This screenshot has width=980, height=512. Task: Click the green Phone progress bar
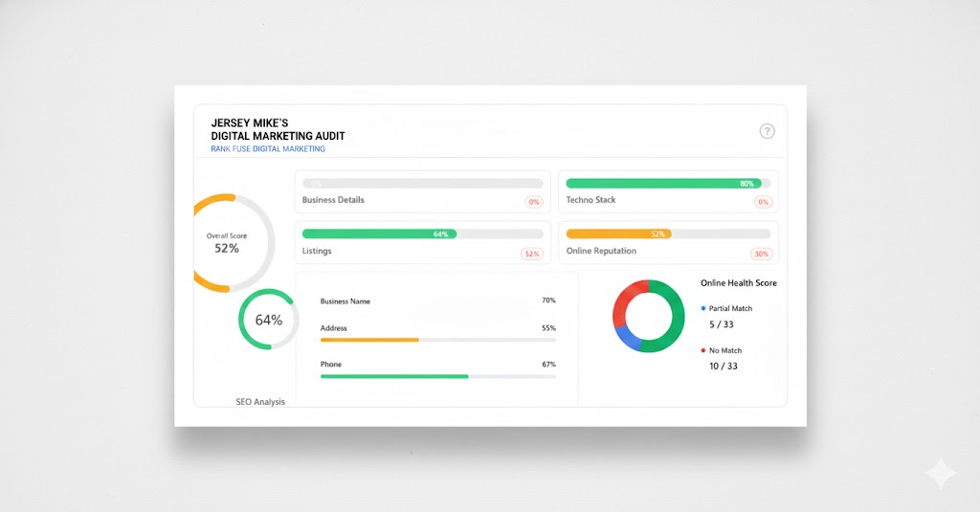pyautogui.click(x=394, y=376)
